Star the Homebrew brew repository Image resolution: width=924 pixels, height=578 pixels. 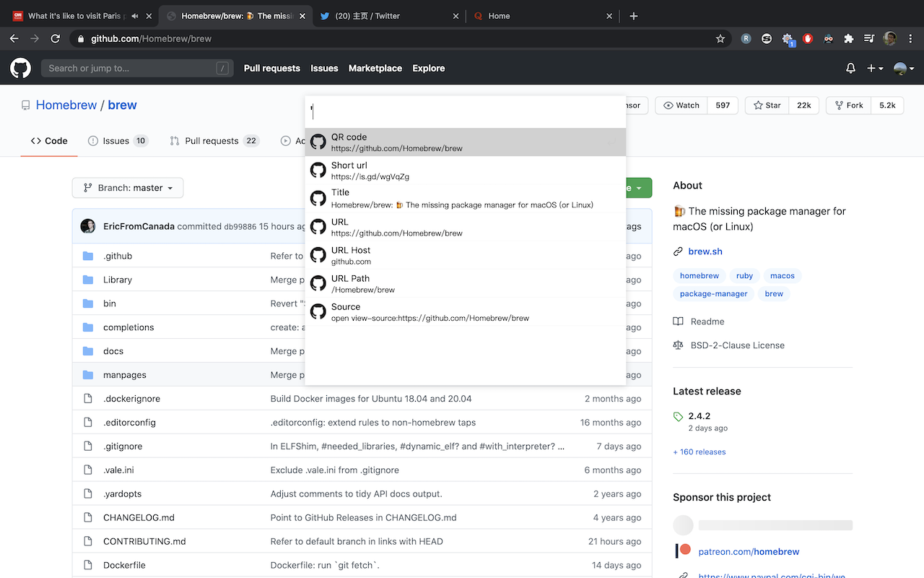[767, 105]
